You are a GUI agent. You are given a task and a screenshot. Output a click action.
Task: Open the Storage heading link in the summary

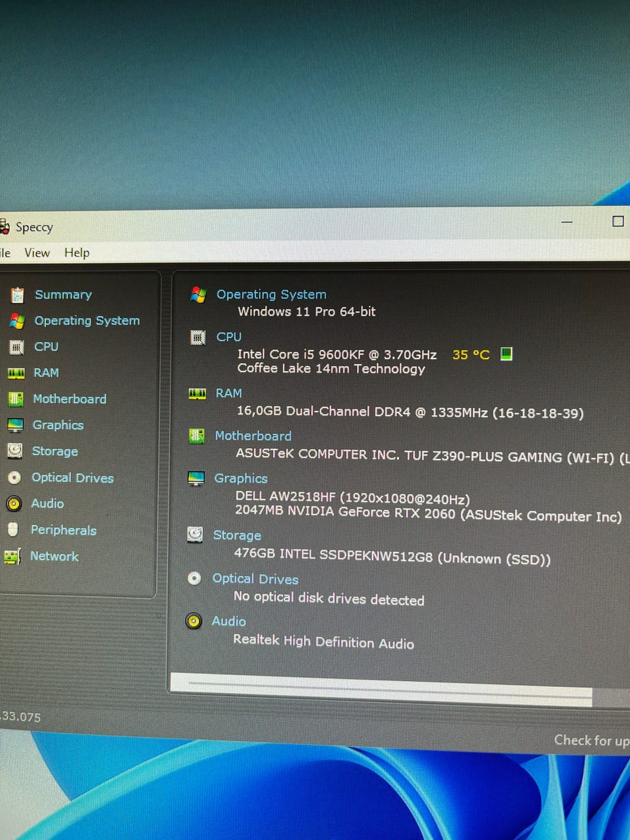(x=237, y=535)
